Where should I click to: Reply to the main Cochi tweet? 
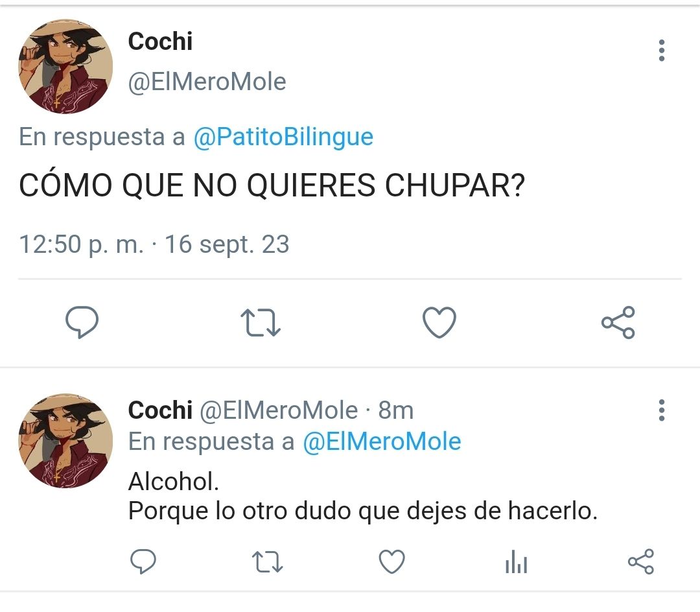pyautogui.click(x=82, y=322)
